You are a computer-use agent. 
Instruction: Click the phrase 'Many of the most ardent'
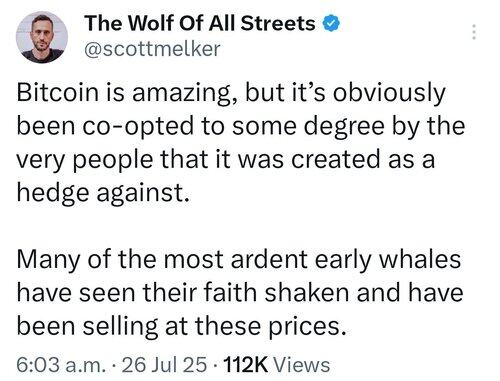point(162,260)
